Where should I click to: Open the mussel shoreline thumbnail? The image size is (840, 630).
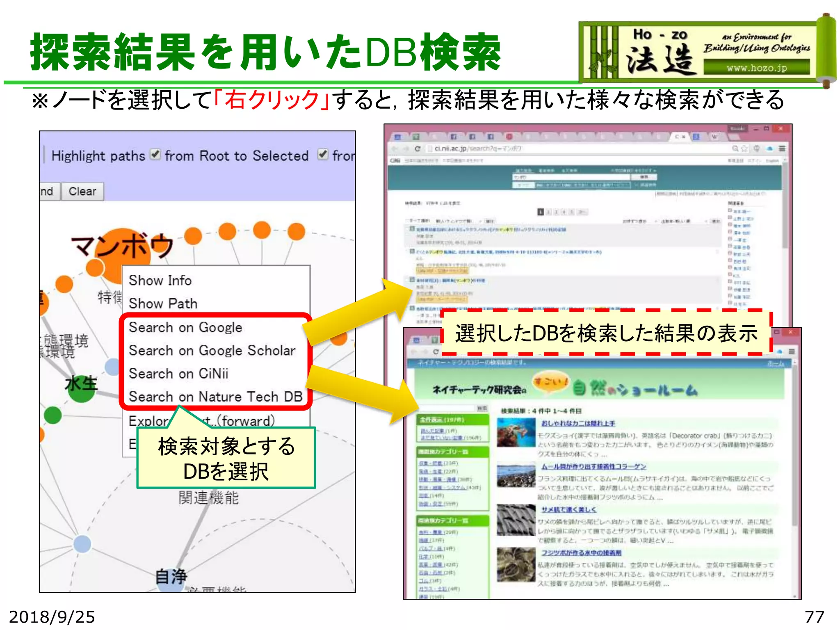[516, 475]
